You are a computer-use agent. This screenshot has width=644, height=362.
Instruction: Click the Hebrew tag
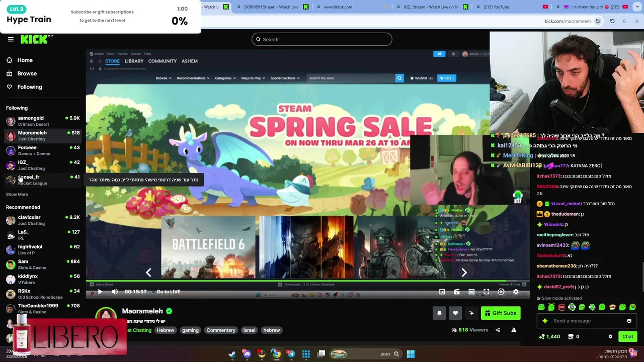click(x=165, y=330)
